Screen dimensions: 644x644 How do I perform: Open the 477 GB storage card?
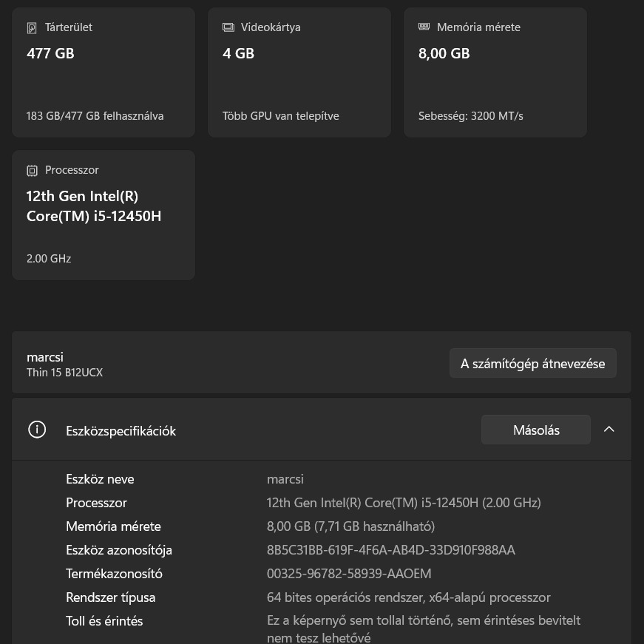click(104, 72)
